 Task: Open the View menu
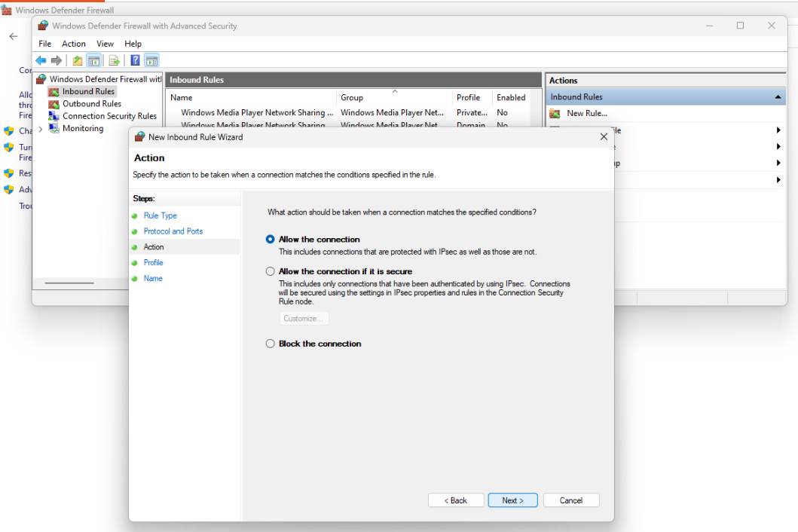[105, 44]
